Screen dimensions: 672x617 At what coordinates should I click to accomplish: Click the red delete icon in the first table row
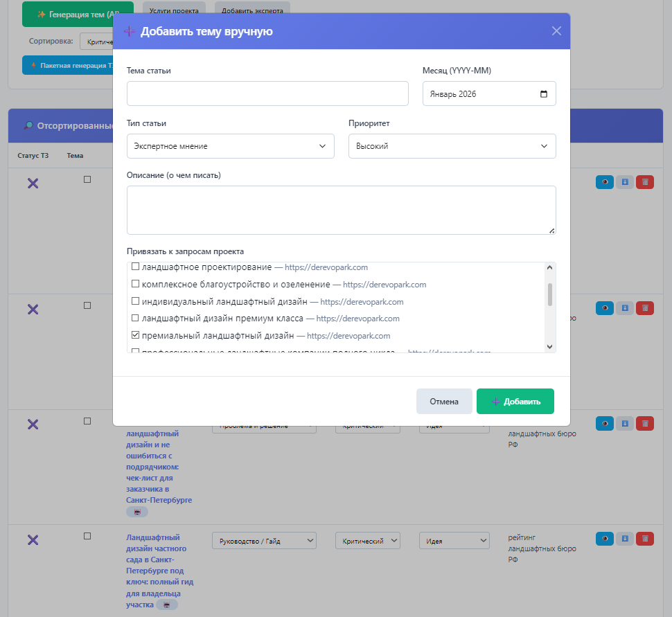pos(645,182)
